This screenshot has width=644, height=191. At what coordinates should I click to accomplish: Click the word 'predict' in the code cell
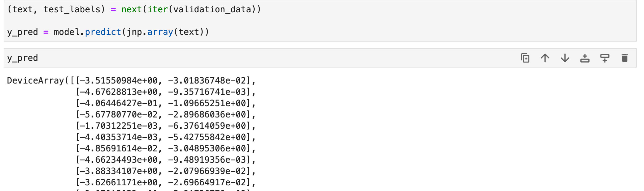103,32
